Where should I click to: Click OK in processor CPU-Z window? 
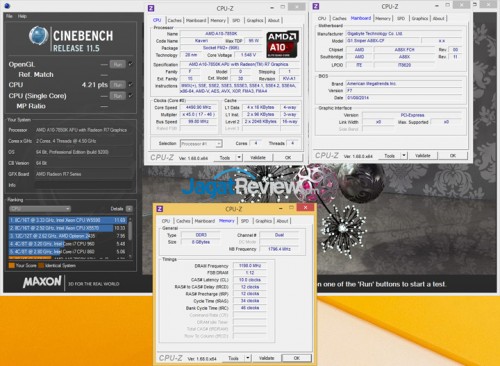click(288, 158)
